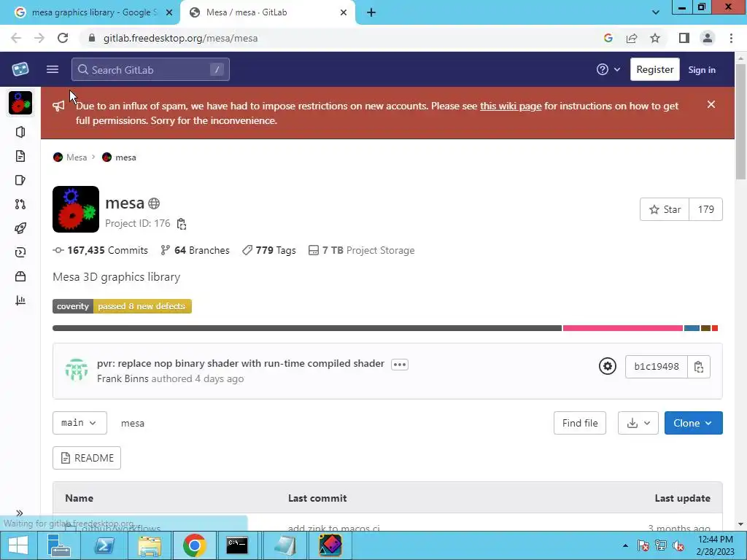Click the pink segment of language bar

[623, 328]
